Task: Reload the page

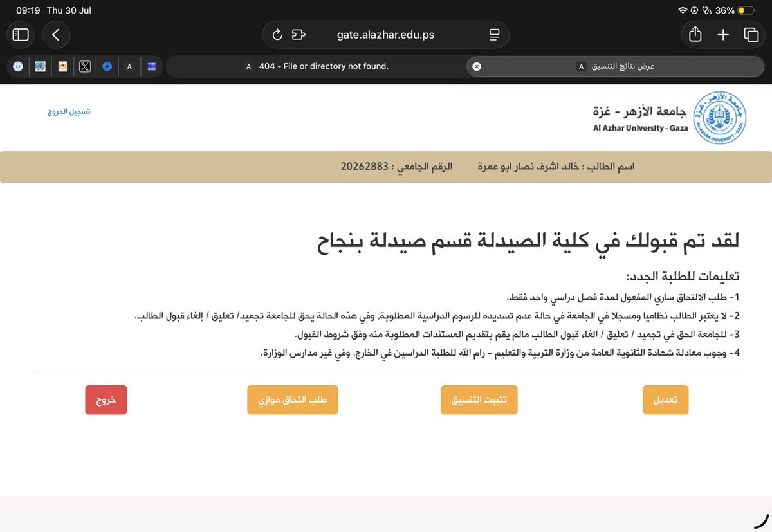Action: (x=278, y=35)
